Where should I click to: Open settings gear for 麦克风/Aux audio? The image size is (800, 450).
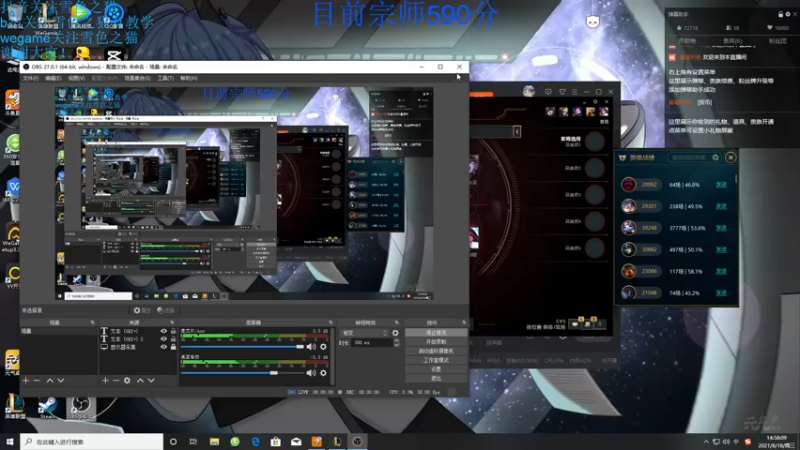pyautogui.click(x=323, y=347)
